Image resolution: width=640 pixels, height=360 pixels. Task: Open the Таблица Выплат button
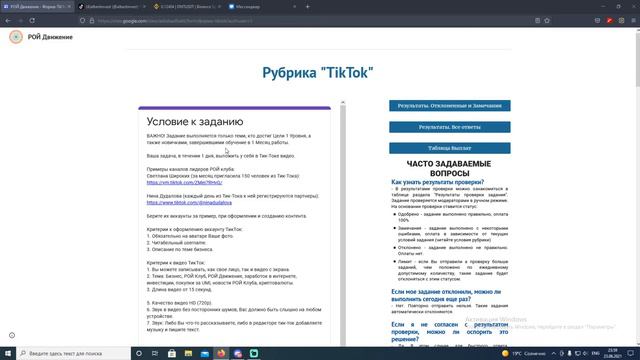449,148
